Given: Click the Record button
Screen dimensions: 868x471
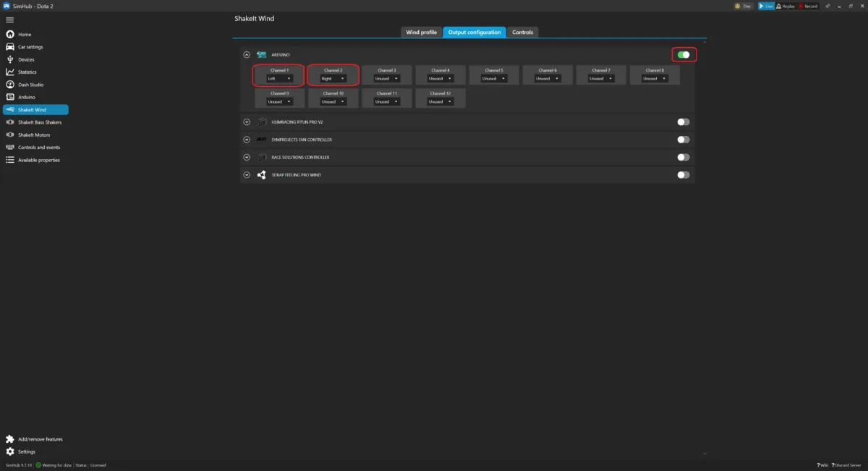Looking at the screenshot, I should (809, 6).
